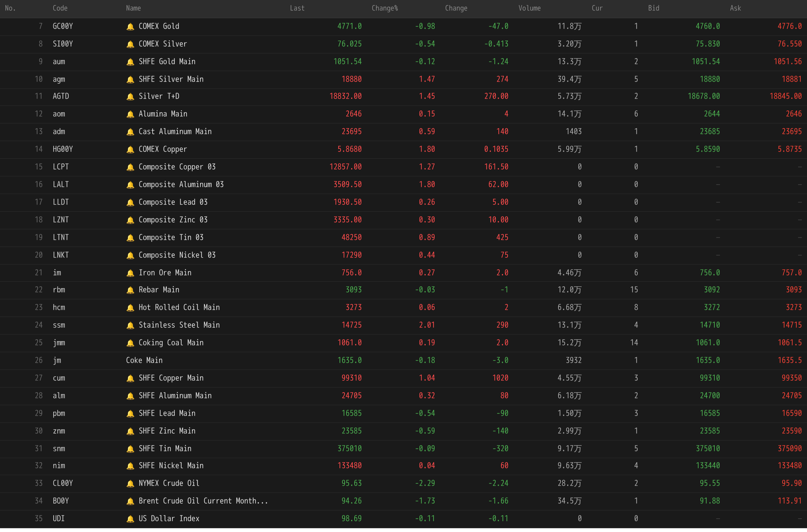Click the Code column header

60,8
